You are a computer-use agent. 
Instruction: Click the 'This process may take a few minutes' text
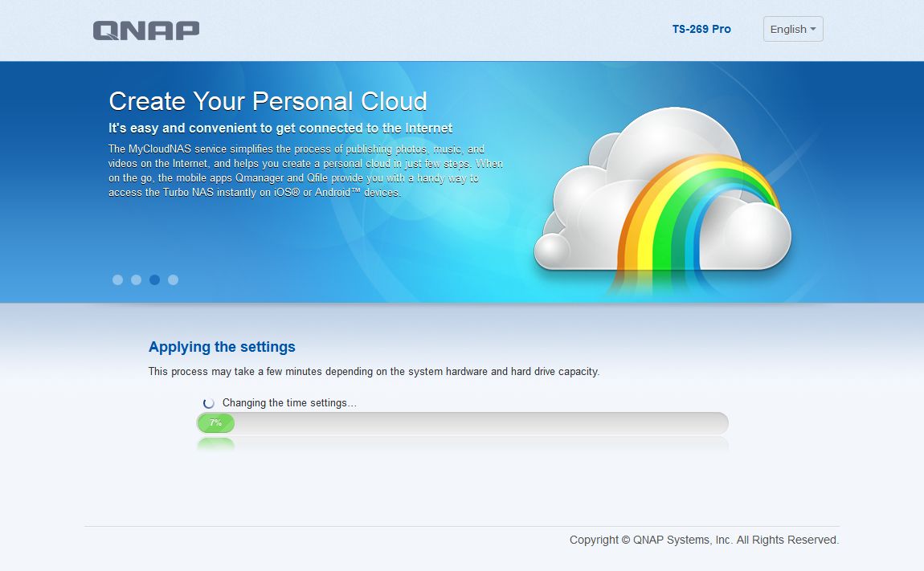coord(374,371)
